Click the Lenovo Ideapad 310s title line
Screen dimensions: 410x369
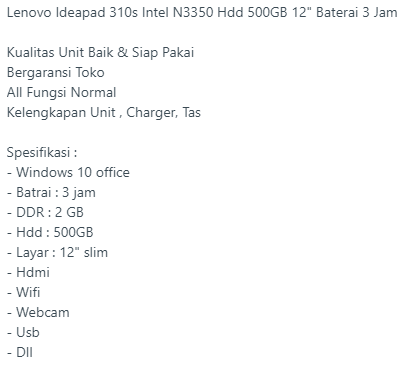tap(202, 13)
